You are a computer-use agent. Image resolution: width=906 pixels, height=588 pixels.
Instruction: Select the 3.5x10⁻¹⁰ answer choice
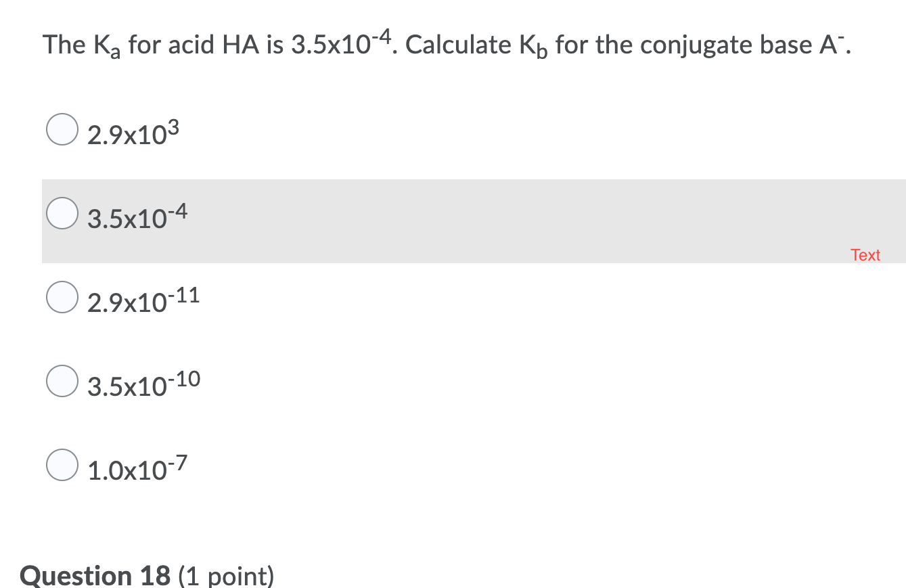62,381
